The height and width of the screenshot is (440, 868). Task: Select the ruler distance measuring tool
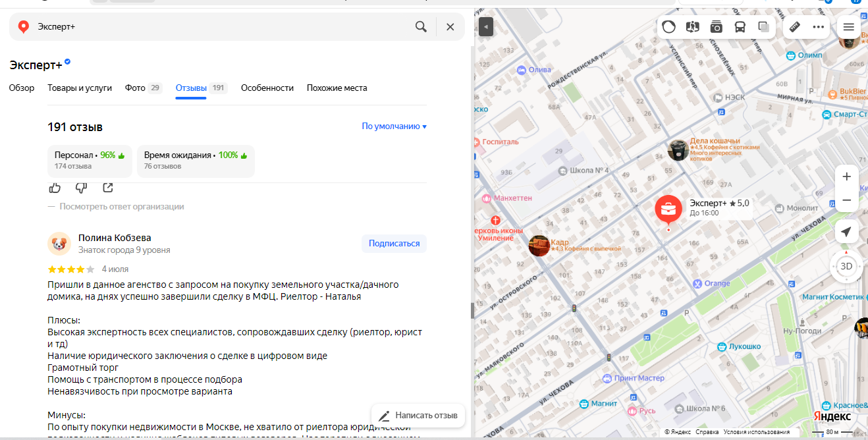[794, 27]
